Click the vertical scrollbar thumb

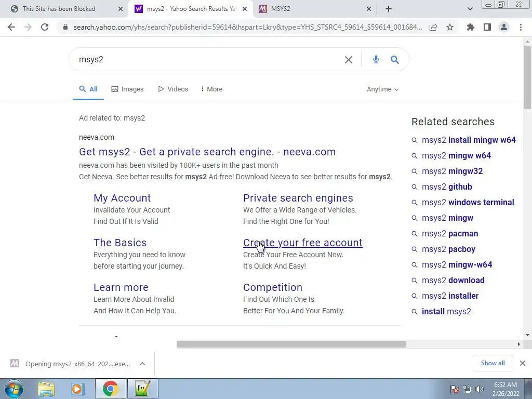pyautogui.click(x=527, y=77)
